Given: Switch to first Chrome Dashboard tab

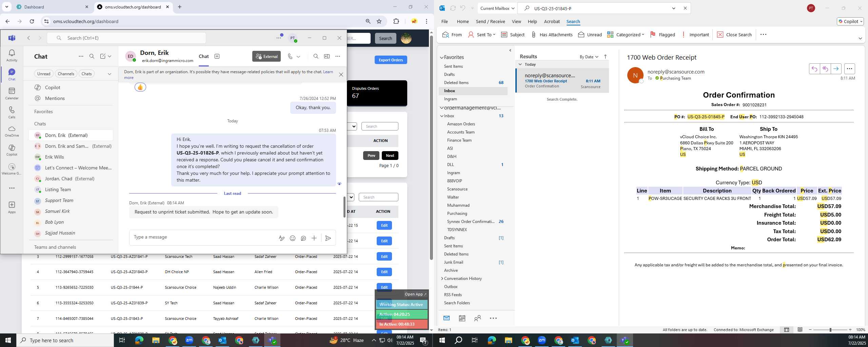Looking at the screenshot, I should 53,7.
